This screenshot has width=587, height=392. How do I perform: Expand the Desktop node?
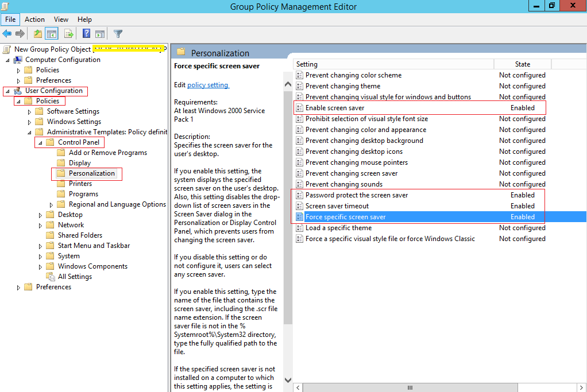tap(40, 215)
